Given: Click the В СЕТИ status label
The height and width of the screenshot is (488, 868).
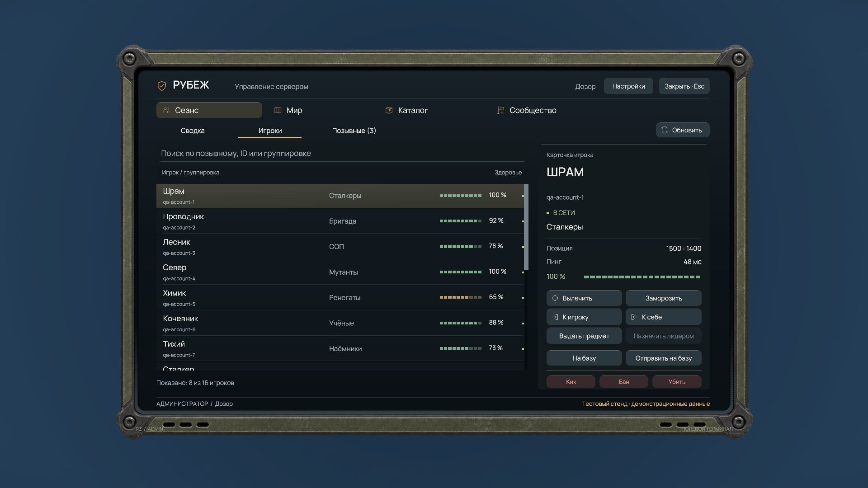Looking at the screenshot, I should pyautogui.click(x=564, y=213).
